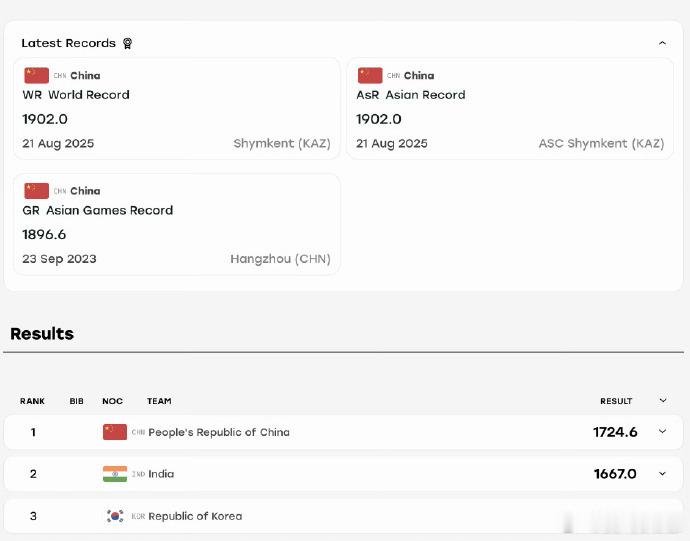Click the India flag in rank 2 row

coord(115,474)
